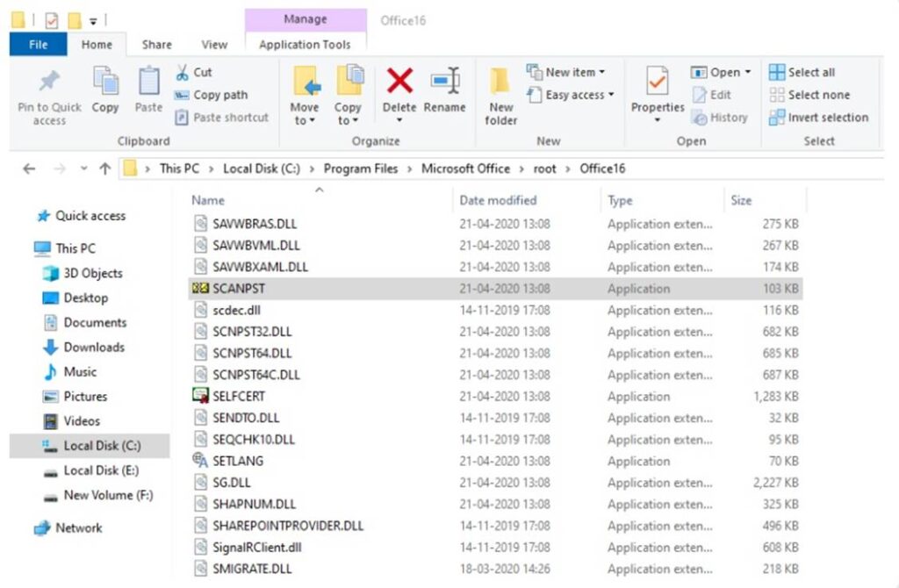Choose Copy path in Clipboard group
The height and width of the screenshot is (588, 899).
[212, 95]
